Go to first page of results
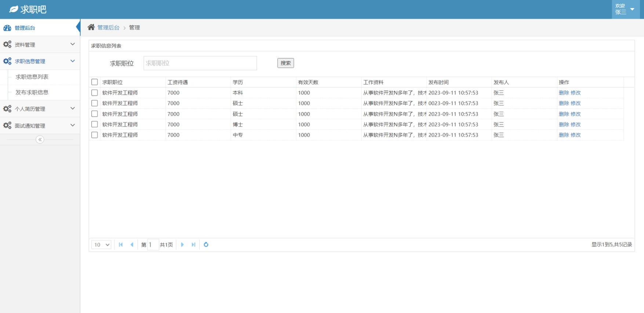 [x=121, y=245]
